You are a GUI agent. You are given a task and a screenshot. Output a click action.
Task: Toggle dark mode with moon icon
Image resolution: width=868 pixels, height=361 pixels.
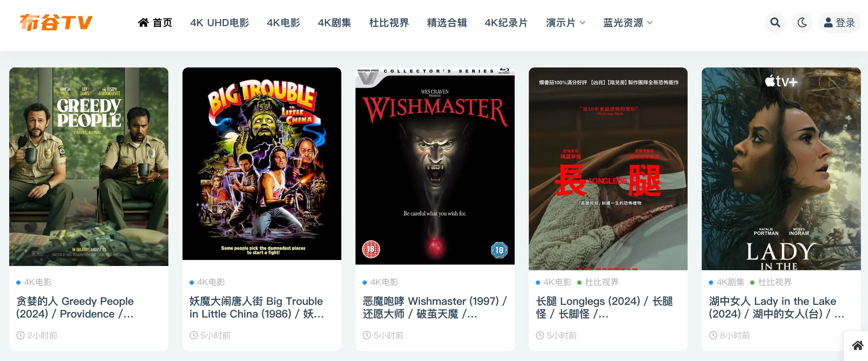click(802, 23)
